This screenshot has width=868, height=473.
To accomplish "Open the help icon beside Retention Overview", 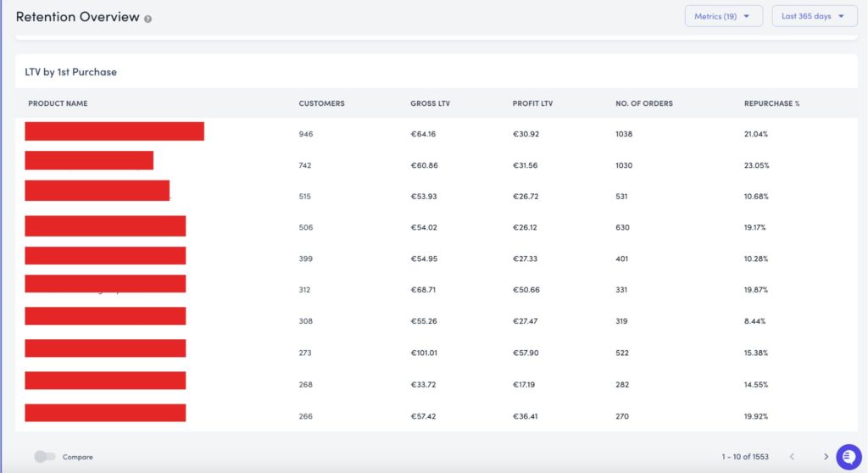I will coord(147,19).
